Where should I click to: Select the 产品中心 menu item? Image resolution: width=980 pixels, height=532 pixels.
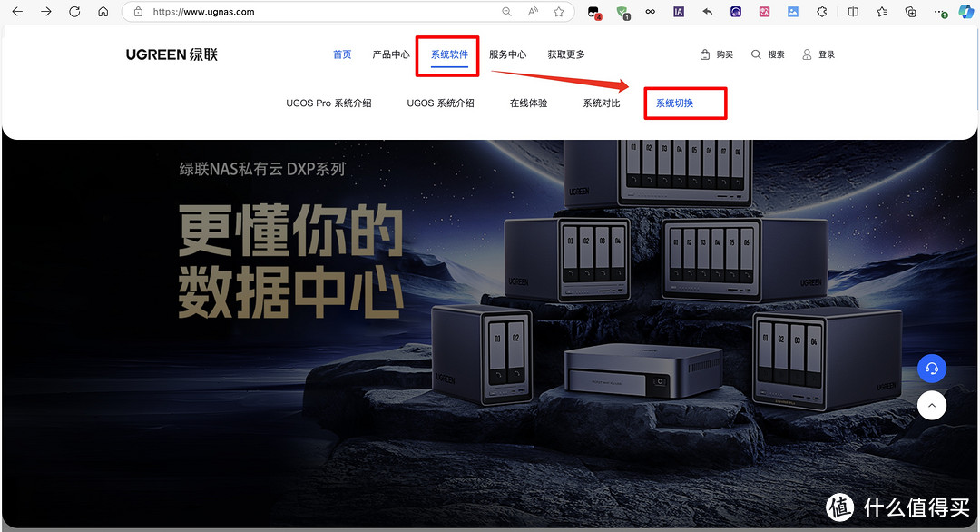click(x=390, y=54)
